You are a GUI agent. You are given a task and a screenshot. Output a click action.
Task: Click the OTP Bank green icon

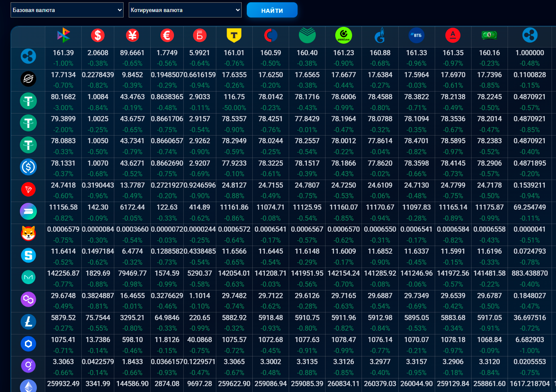point(343,35)
